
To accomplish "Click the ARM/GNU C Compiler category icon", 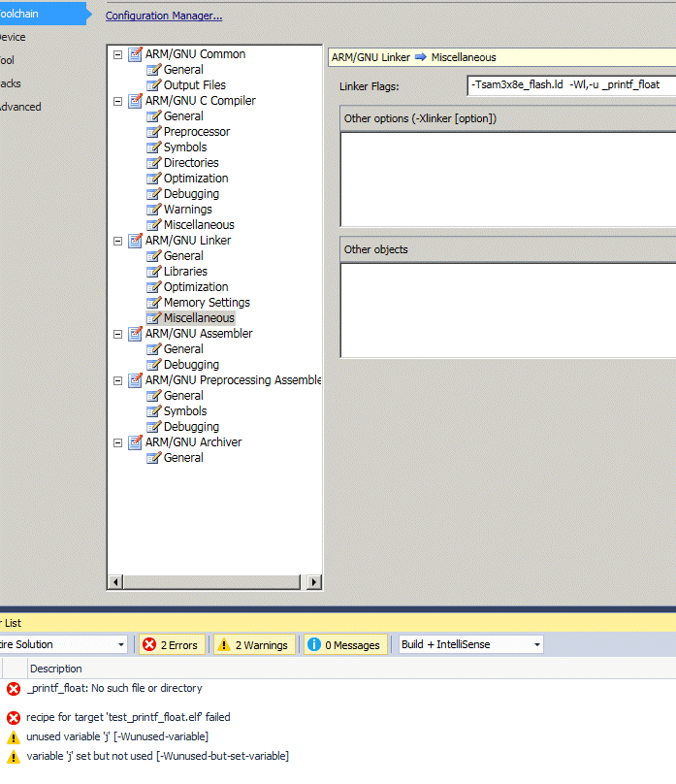I will [135, 101].
